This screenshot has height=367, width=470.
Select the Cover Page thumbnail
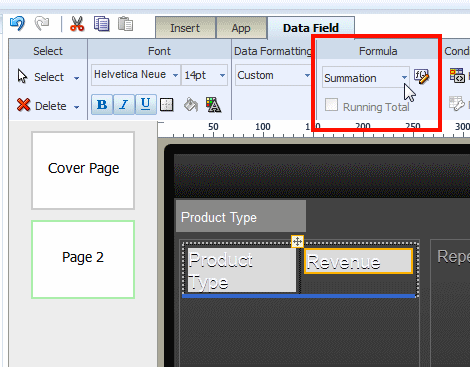click(83, 170)
